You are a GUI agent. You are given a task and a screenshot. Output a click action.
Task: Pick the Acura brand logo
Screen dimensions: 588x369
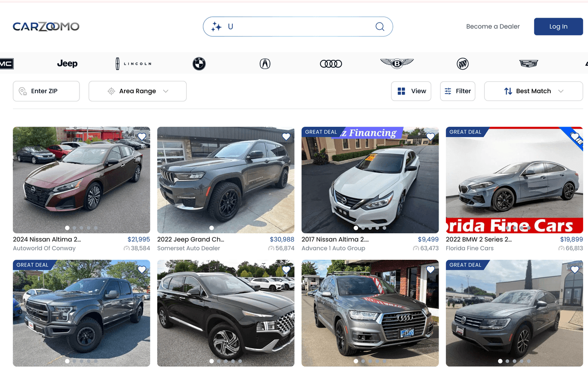[265, 64]
